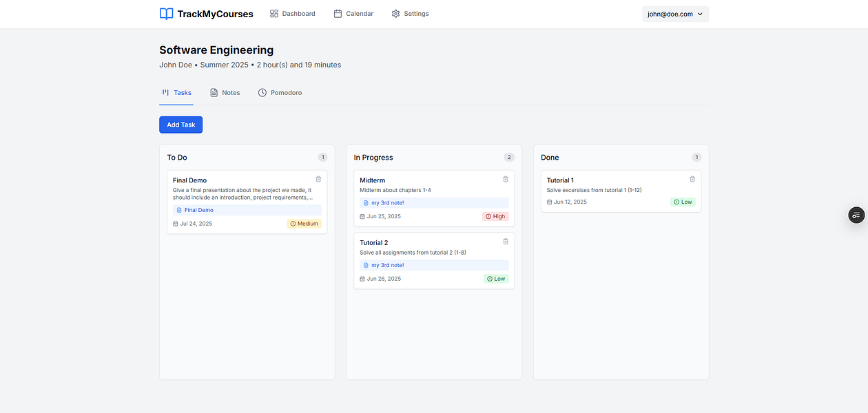The height and width of the screenshot is (413, 868).
Task: Open the Pomodoro tab
Action: [280, 92]
